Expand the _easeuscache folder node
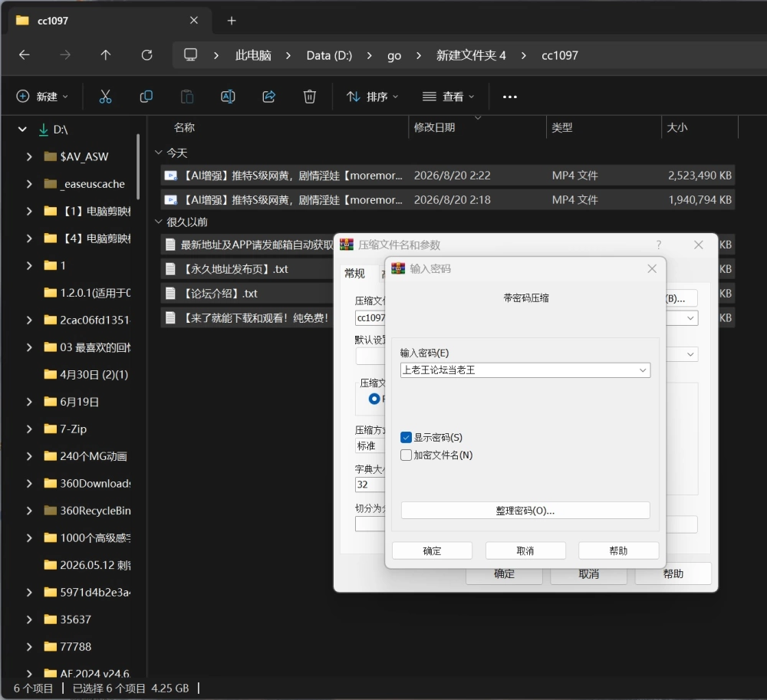 coord(29,184)
